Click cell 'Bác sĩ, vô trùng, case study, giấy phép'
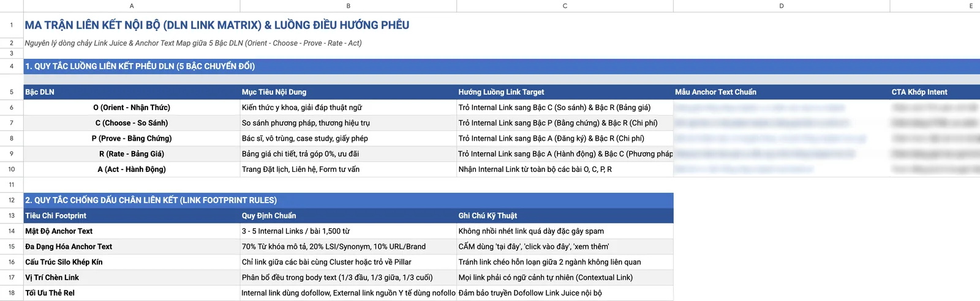 tap(349, 138)
